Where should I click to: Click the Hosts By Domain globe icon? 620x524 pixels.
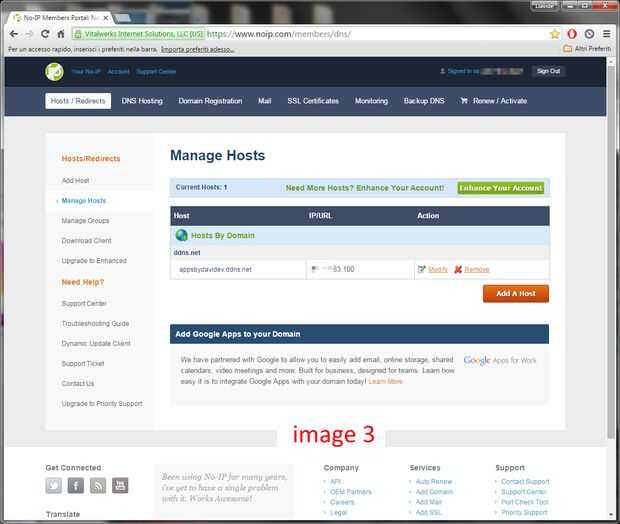(181, 235)
